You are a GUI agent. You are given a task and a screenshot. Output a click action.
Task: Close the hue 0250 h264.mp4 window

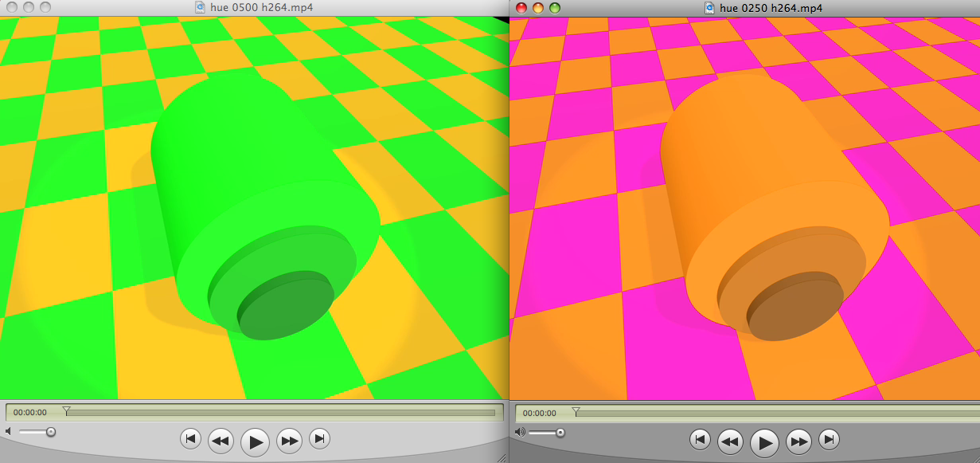tap(521, 7)
